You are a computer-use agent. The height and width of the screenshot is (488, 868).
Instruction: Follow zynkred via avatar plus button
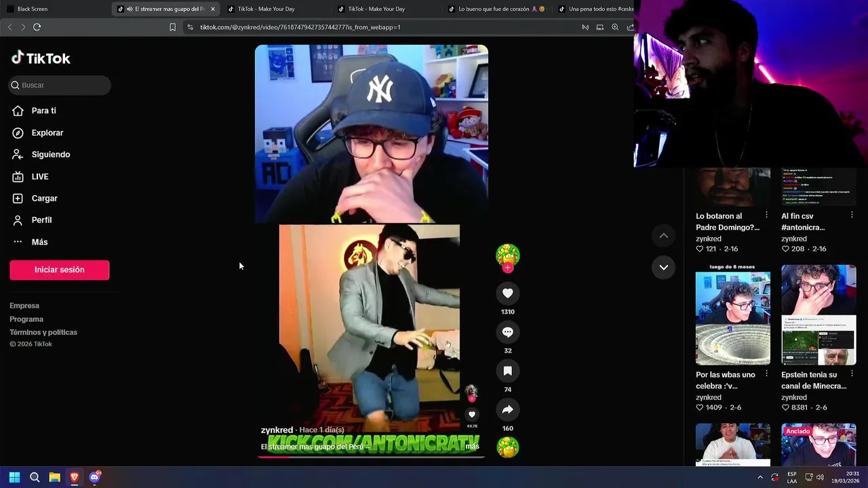(x=507, y=268)
